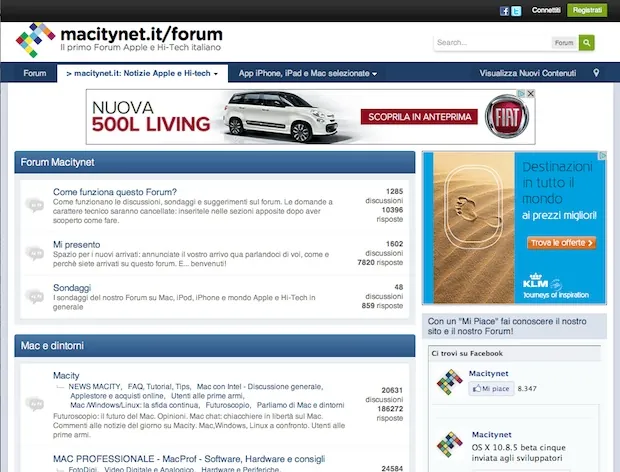Click the location pin icon in navbar
620x472 pixels.
click(x=596, y=73)
